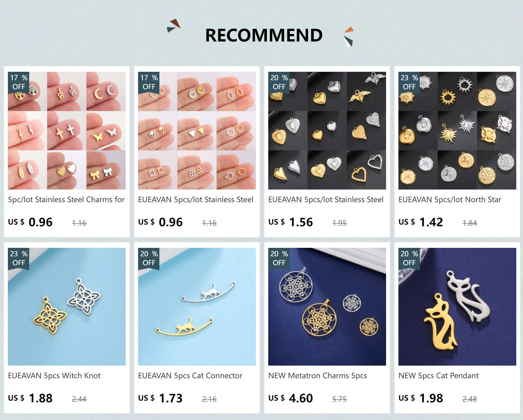Open the North Star charms collage image
The width and height of the screenshot is (523, 420).
pyautogui.click(x=457, y=130)
